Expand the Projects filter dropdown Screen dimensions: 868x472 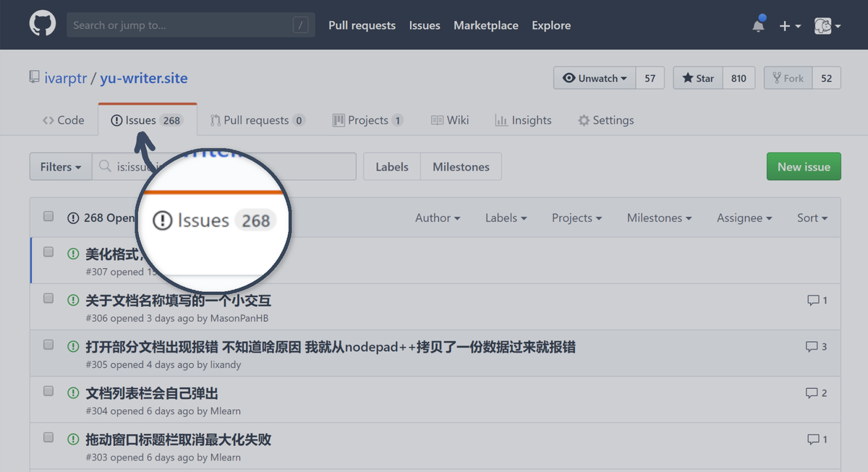576,218
